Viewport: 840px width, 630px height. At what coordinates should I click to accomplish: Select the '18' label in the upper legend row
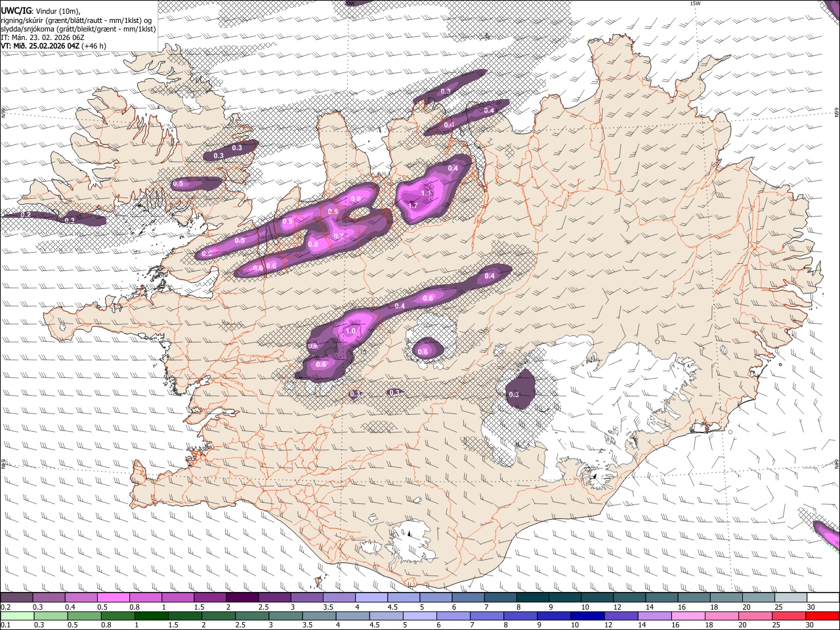pyautogui.click(x=714, y=607)
